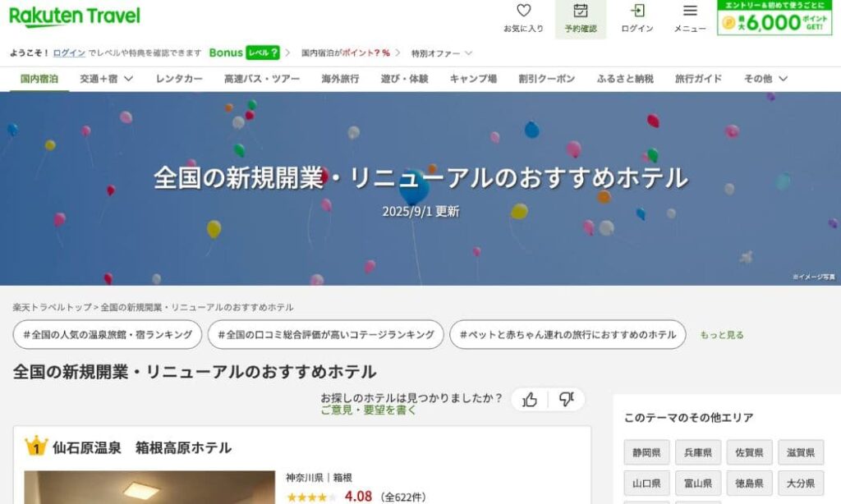Image resolution: width=841 pixels, height=504 pixels.
Task: Click the thumbs down feedback icon
Action: [x=567, y=399]
